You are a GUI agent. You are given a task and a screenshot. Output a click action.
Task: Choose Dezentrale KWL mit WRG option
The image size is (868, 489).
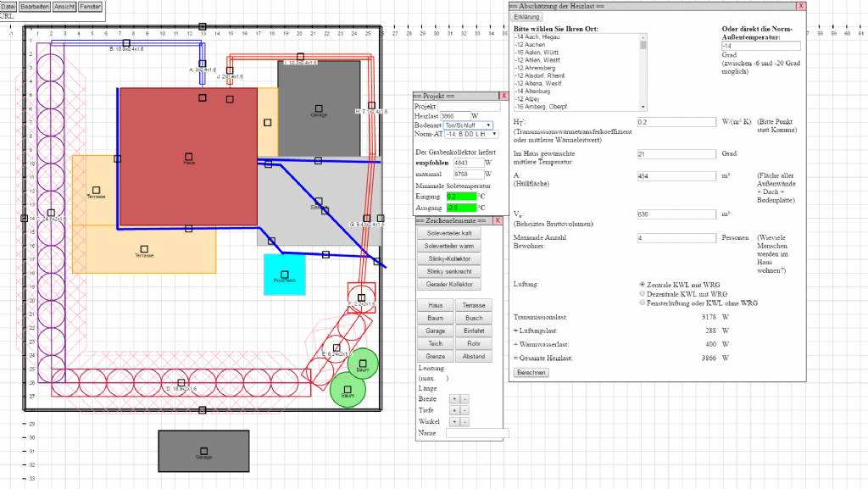tap(642, 293)
